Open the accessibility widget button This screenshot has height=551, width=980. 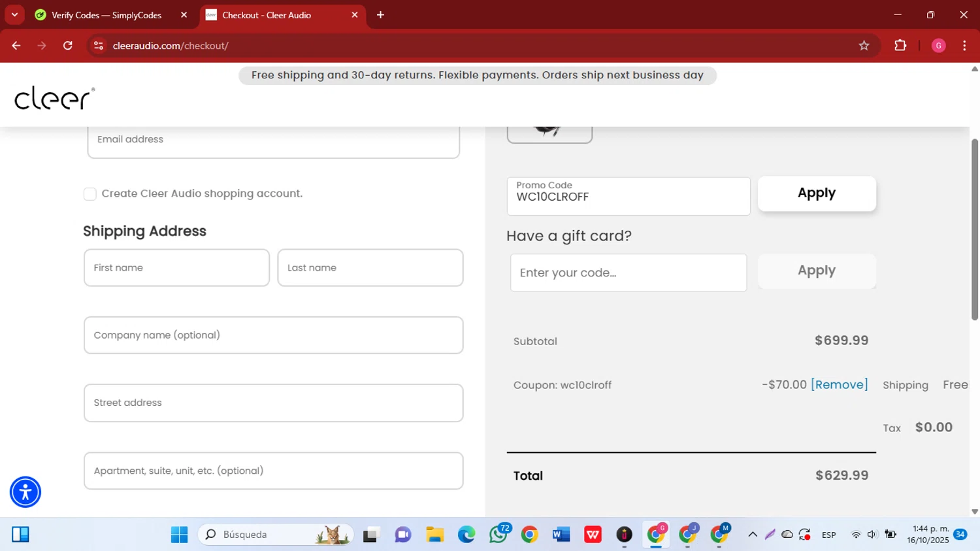coord(25,492)
